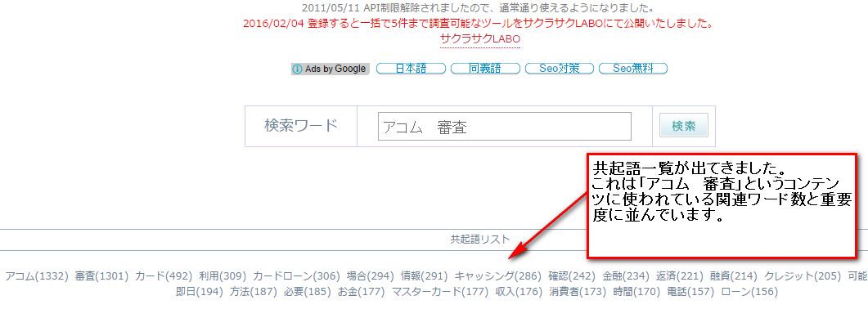Click the Seo対策 ad link button
Viewport: 868px width, 318px height.
point(559,69)
